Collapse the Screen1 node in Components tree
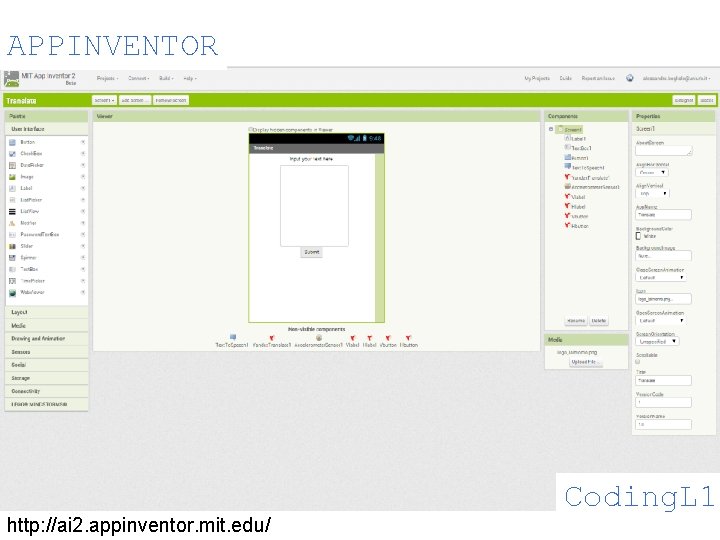720x540 pixels. coord(551,129)
